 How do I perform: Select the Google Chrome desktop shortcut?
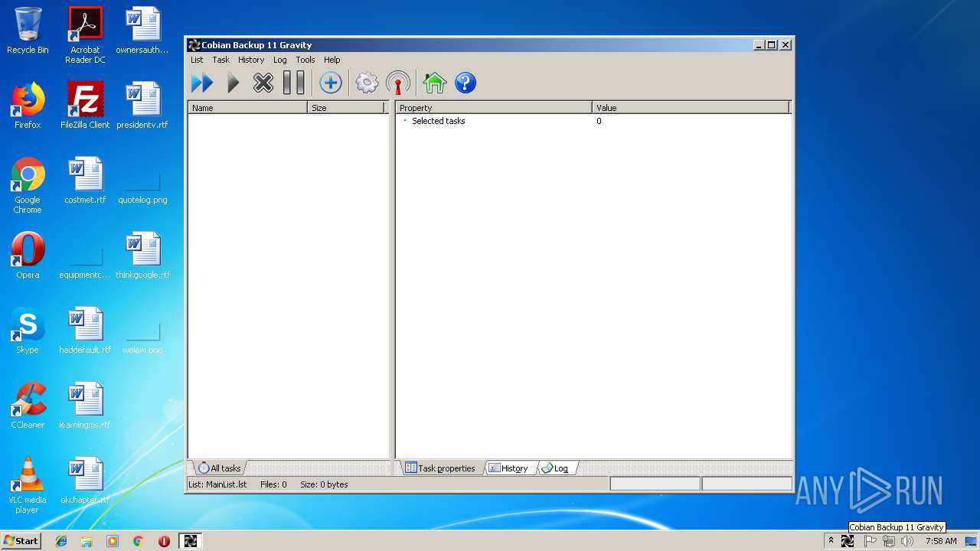coord(28,185)
